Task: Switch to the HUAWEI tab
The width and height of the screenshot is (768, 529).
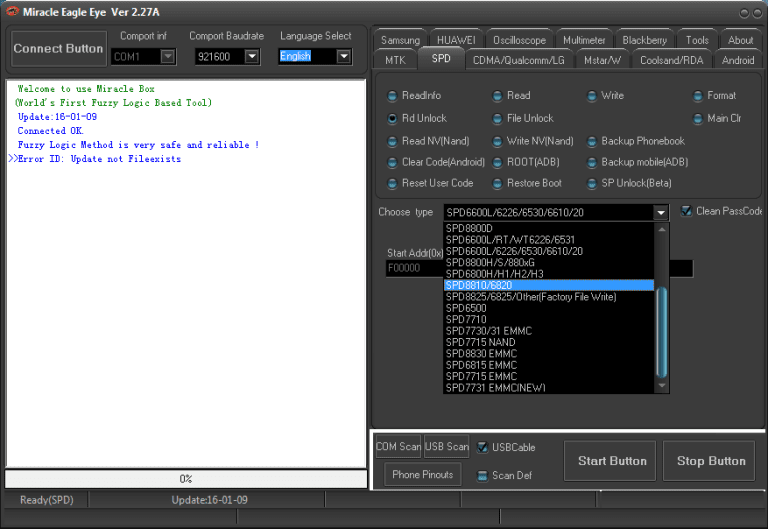Action: point(456,40)
